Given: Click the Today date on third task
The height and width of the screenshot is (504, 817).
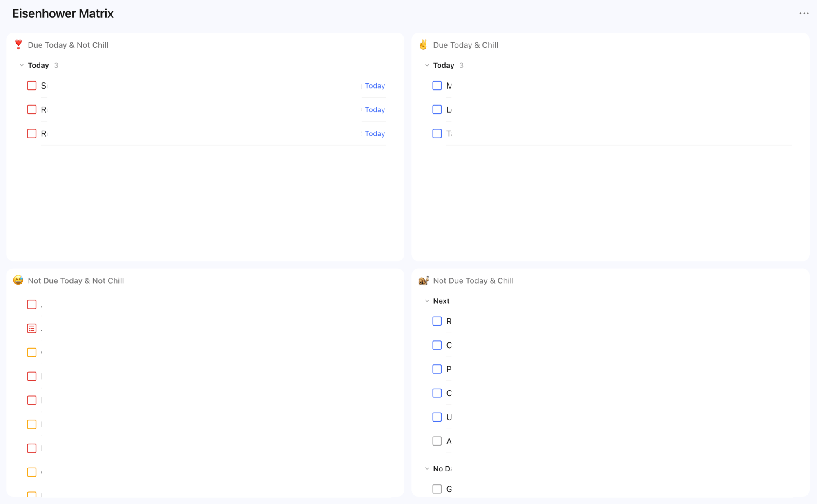Looking at the screenshot, I should [375, 134].
